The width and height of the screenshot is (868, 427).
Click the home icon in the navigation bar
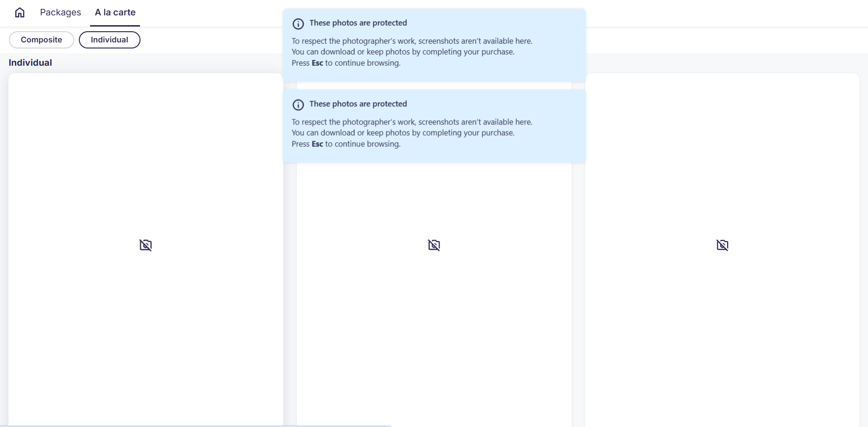20,12
